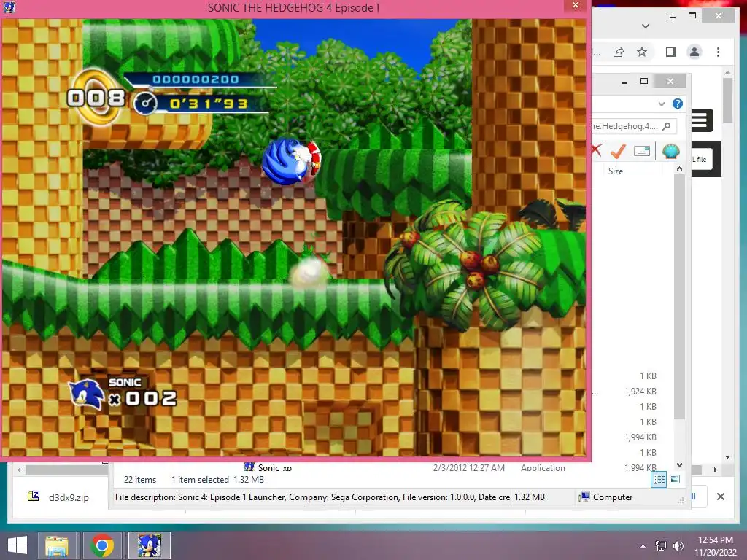Click the down arrow of Explorer file list scrollbar
The image size is (747, 560).
[679, 464]
